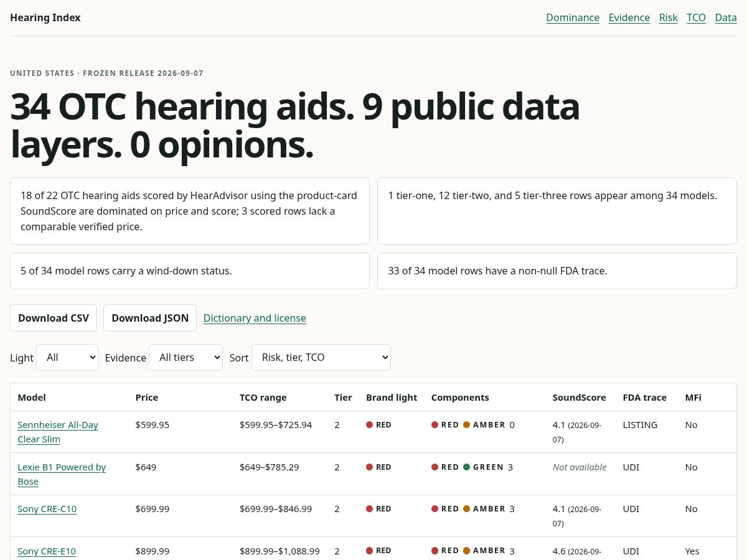Image resolution: width=747 pixels, height=560 pixels.
Task: Click the Brand light column header
Action: coord(392,398)
